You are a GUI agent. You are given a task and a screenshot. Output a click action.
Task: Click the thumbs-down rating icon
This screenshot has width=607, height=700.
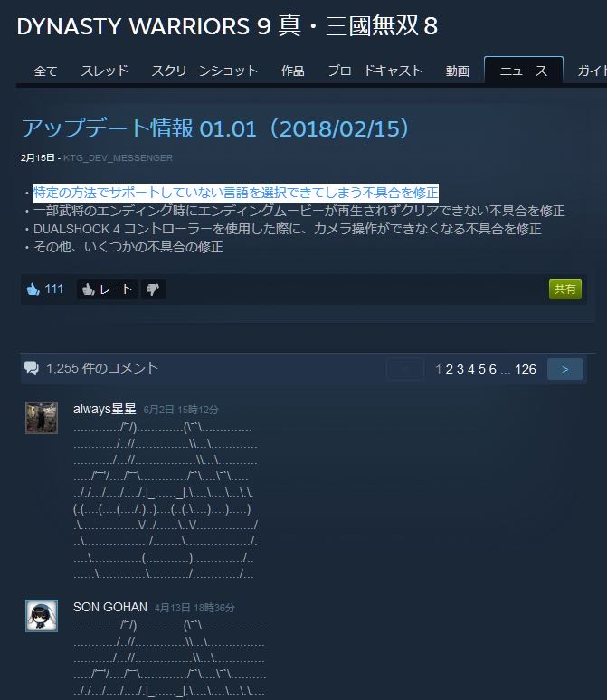pos(153,289)
